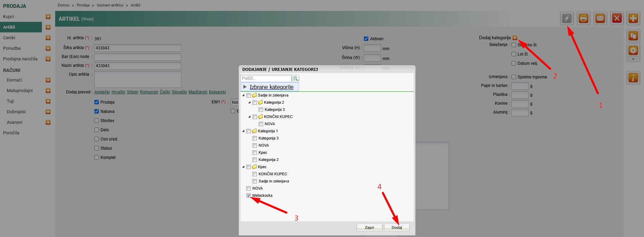Click plus icon next to Domači
Screen dimensions: 644x237
click(x=48, y=80)
